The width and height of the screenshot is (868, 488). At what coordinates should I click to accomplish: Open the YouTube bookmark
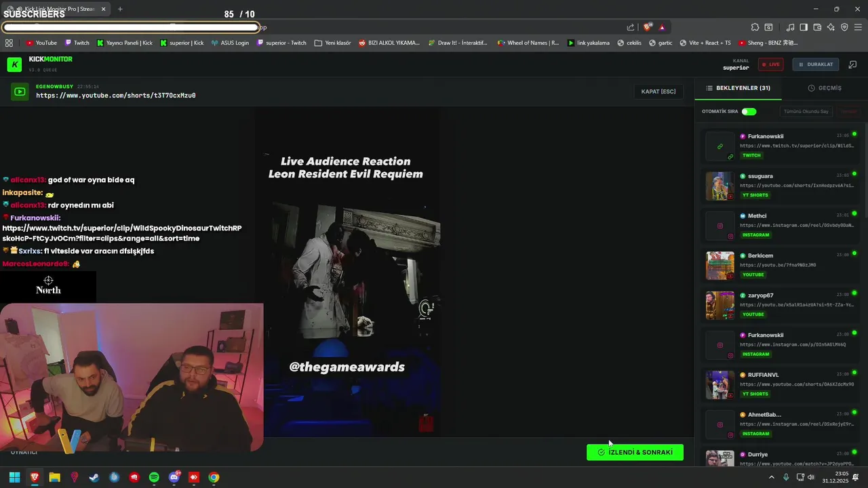coord(42,43)
